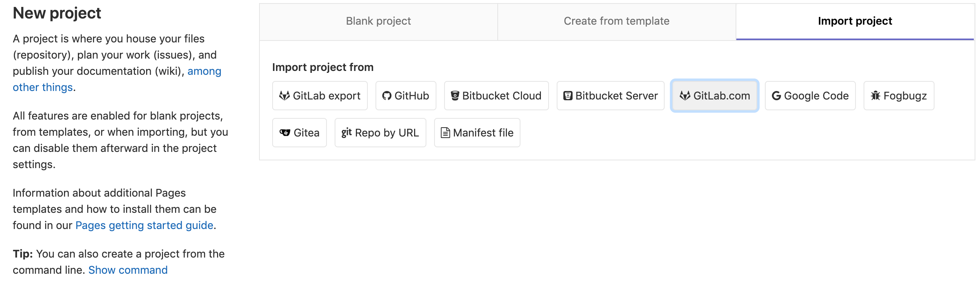Reveal the command line instructions via Show command

pyautogui.click(x=128, y=270)
